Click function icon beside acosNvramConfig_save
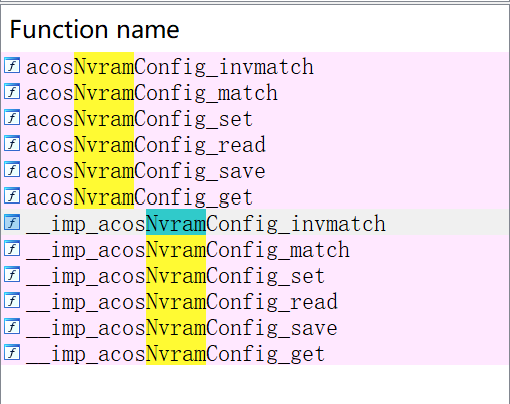The width and height of the screenshot is (510, 404). click(x=12, y=170)
